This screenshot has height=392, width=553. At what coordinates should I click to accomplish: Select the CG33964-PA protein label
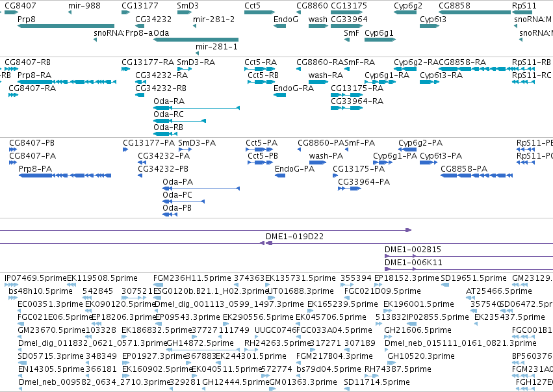coord(364,182)
